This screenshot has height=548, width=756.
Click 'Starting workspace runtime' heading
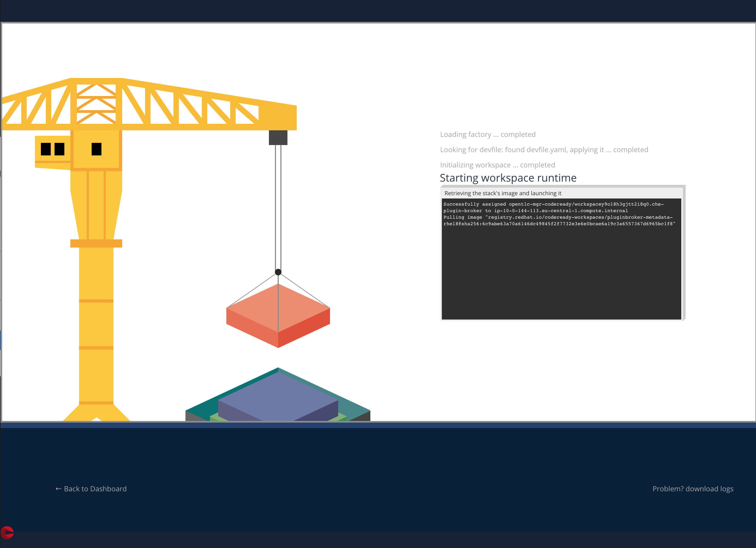point(508,178)
